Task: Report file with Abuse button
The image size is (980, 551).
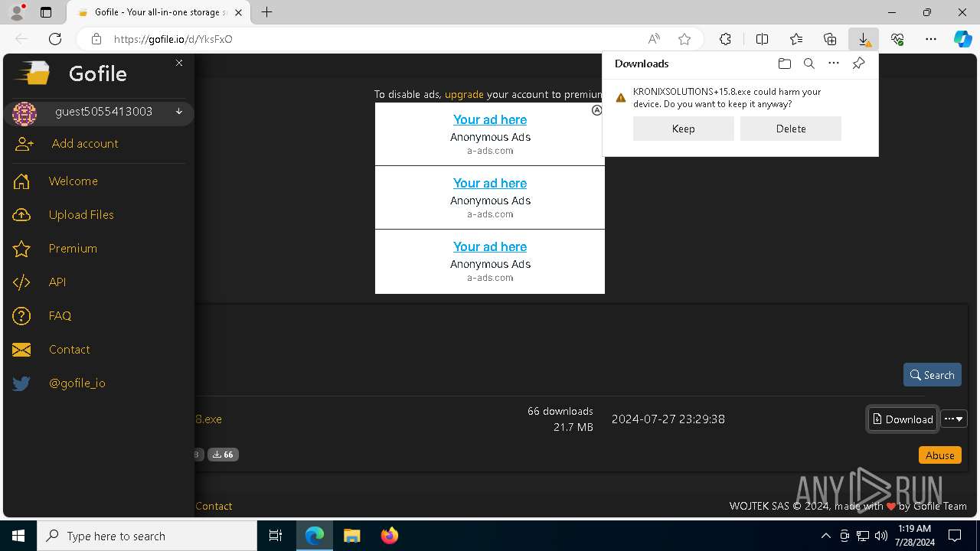Action: click(x=940, y=455)
